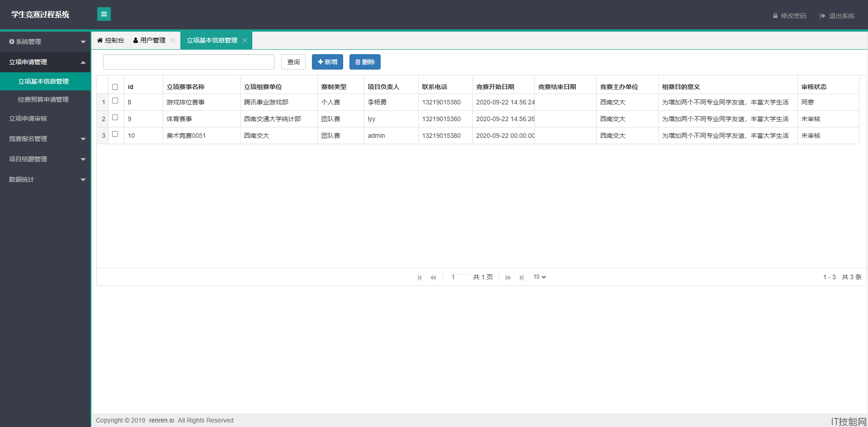Click the 退出系统 link
This screenshot has height=427, width=868.
837,16
